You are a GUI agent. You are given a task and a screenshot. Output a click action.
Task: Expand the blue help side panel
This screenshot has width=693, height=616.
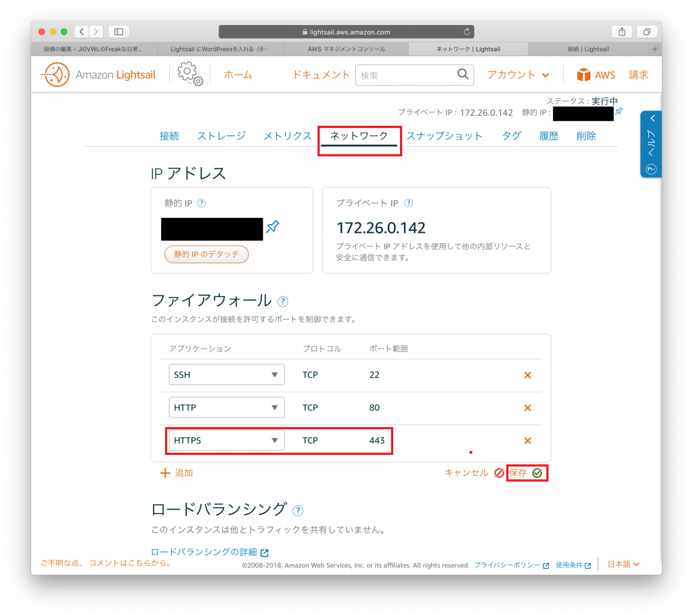[651, 144]
